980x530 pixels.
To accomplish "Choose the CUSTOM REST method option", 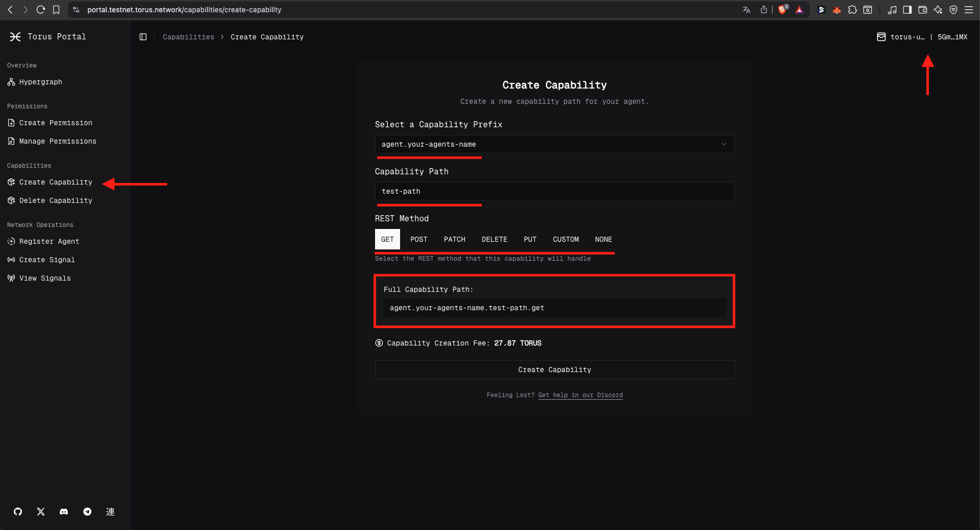I will tap(566, 239).
